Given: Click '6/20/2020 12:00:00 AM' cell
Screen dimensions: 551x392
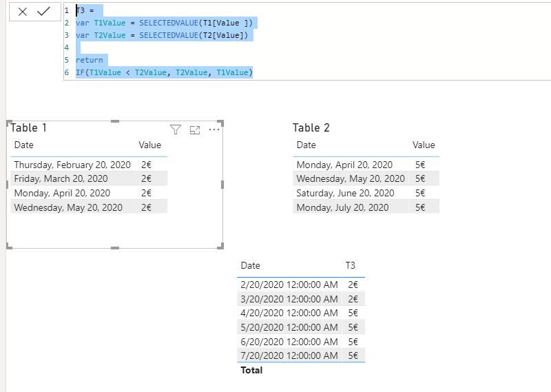Looking at the screenshot, I should pyautogui.click(x=289, y=342).
